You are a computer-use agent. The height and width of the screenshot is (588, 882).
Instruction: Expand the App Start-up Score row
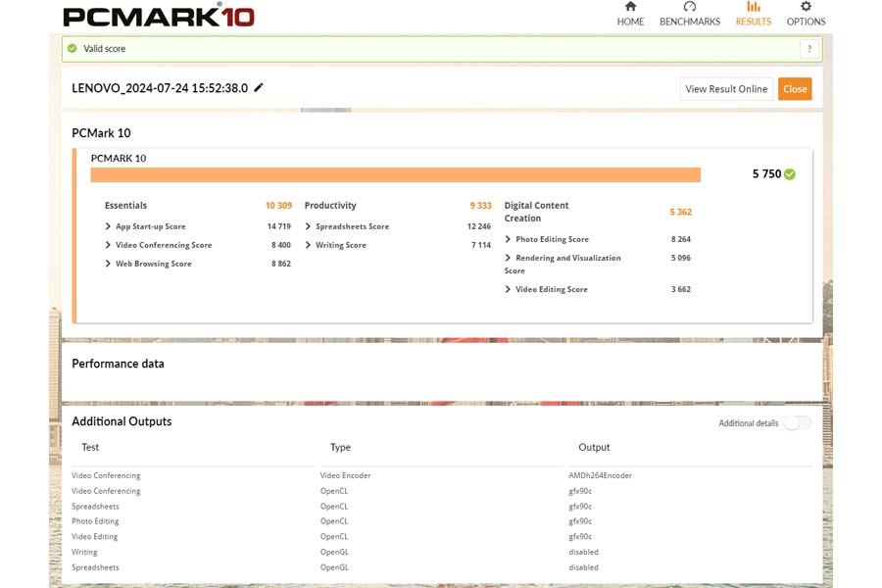tap(108, 226)
